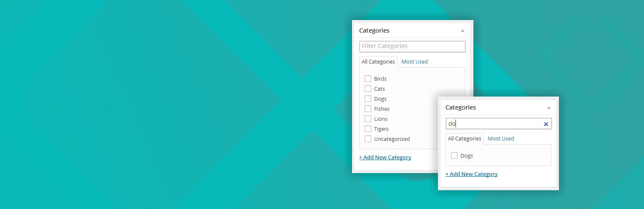
Task: Toggle the Tigers category checkbox
Action: [368, 129]
